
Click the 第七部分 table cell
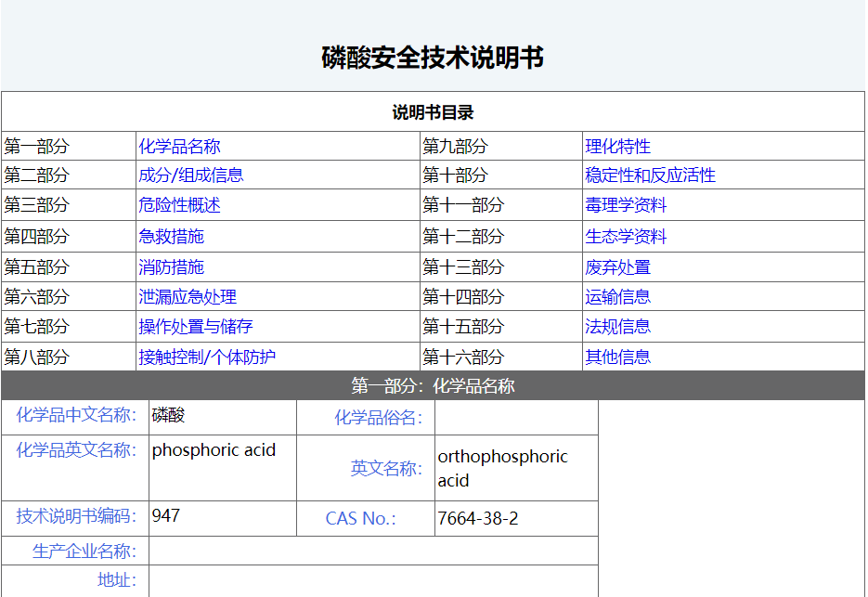click(x=69, y=326)
